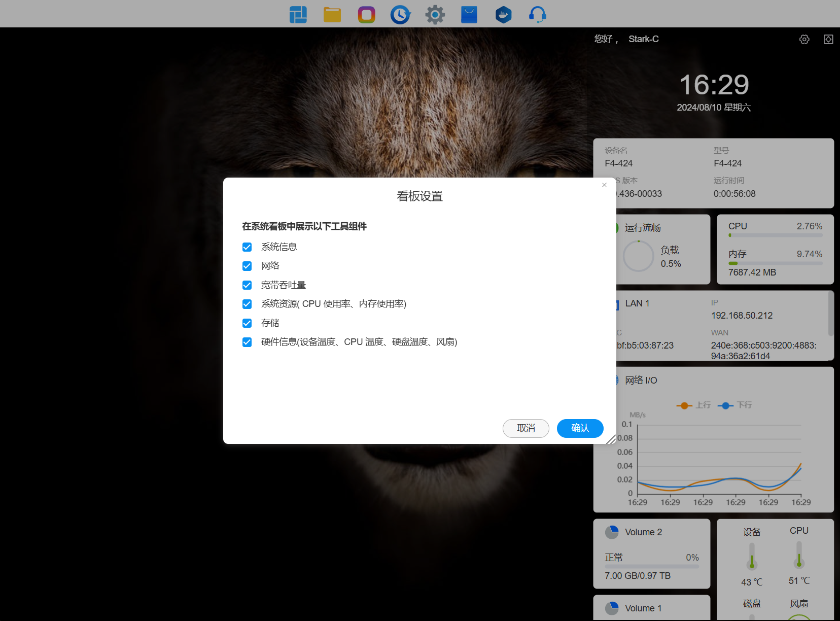Click the dashboard settings gear icon
The image size is (840, 621).
point(804,39)
